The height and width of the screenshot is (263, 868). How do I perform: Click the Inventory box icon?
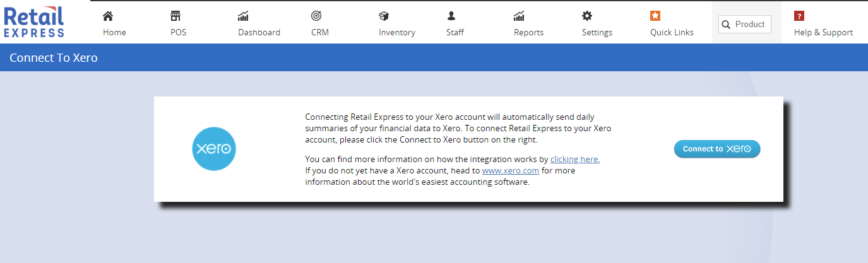[384, 16]
